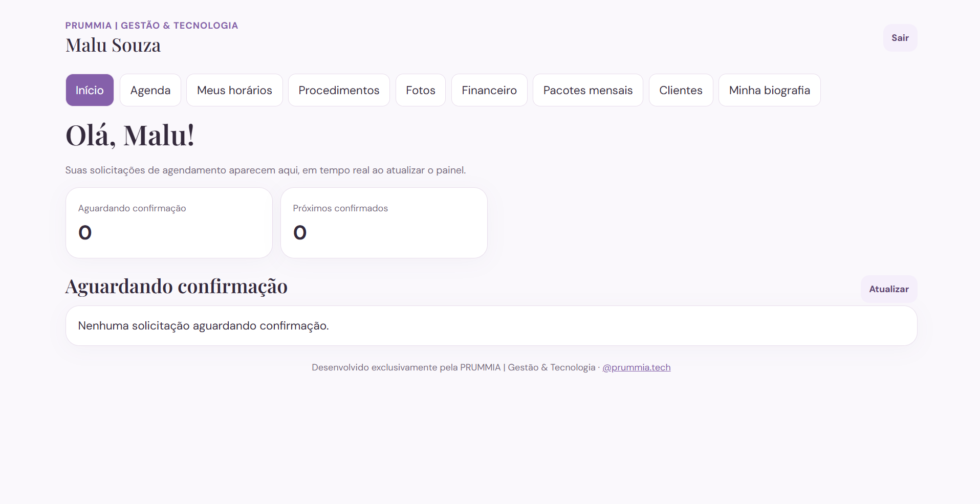Click the PRUMMIA | GESTÃO & TECNOLOGIA header text
Image resolution: width=980 pixels, height=504 pixels.
click(x=151, y=26)
